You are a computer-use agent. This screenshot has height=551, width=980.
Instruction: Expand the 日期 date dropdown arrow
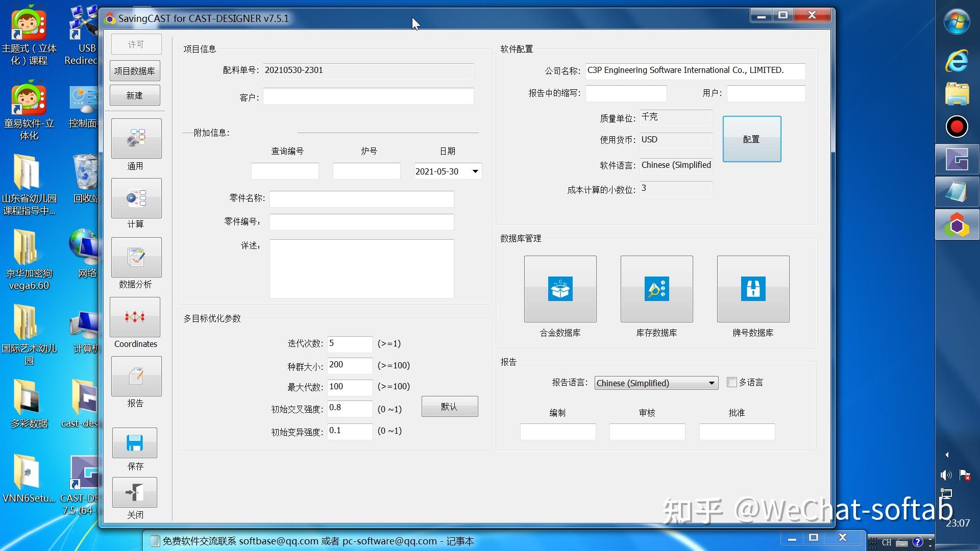475,171
